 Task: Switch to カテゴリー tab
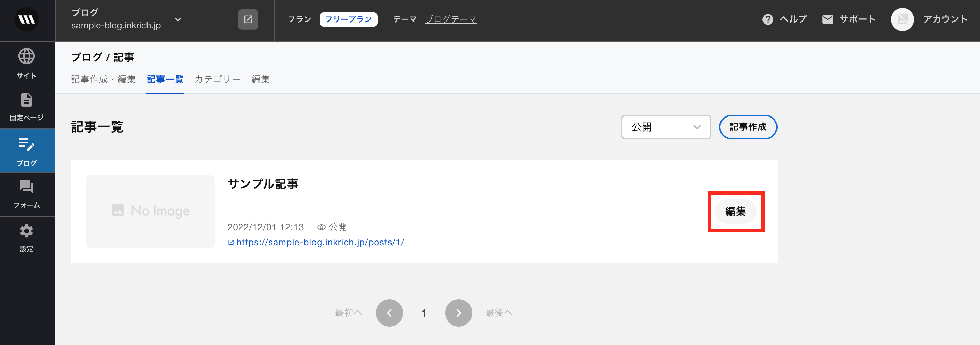(x=218, y=80)
